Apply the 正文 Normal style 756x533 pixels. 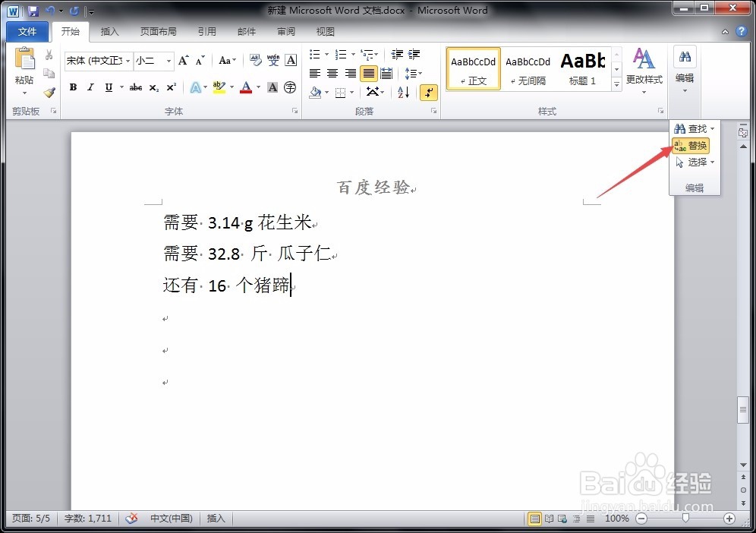[474, 68]
